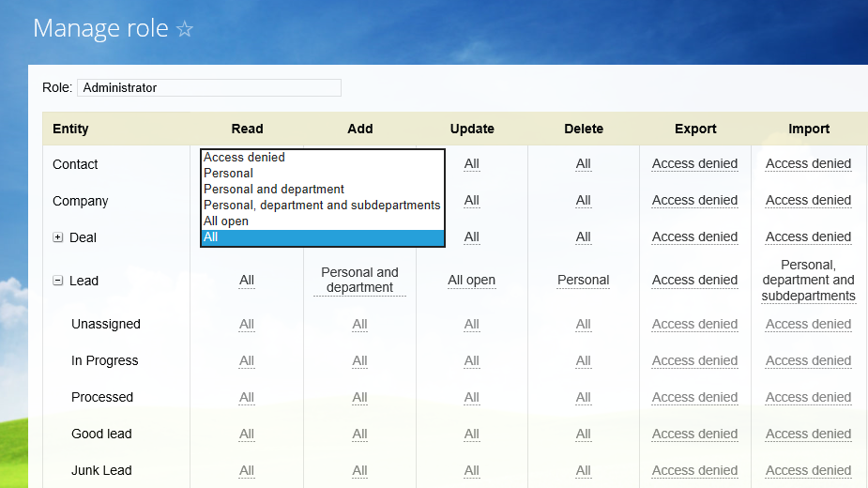Open Good lead Export 'Access denied'

tap(694, 434)
